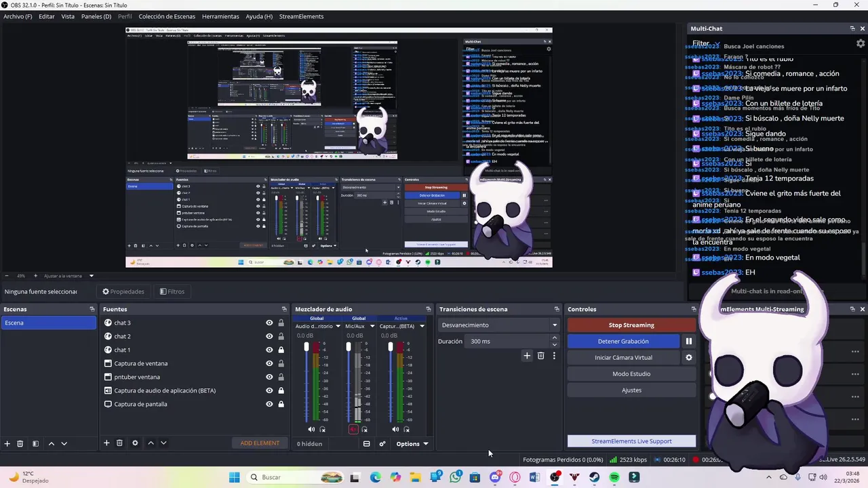The image size is (868, 488).
Task: Adjust Captura (BETA) volume fader
Action: (391, 347)
